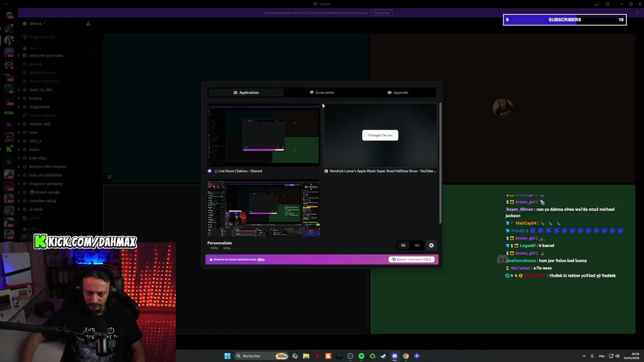Show hidden system tray icons
The width and height of the screenshot is (644, 362).
(584, 356)
